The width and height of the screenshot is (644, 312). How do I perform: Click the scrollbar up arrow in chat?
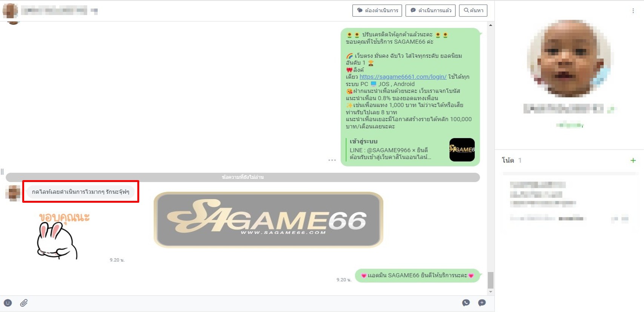pos(490,25)
